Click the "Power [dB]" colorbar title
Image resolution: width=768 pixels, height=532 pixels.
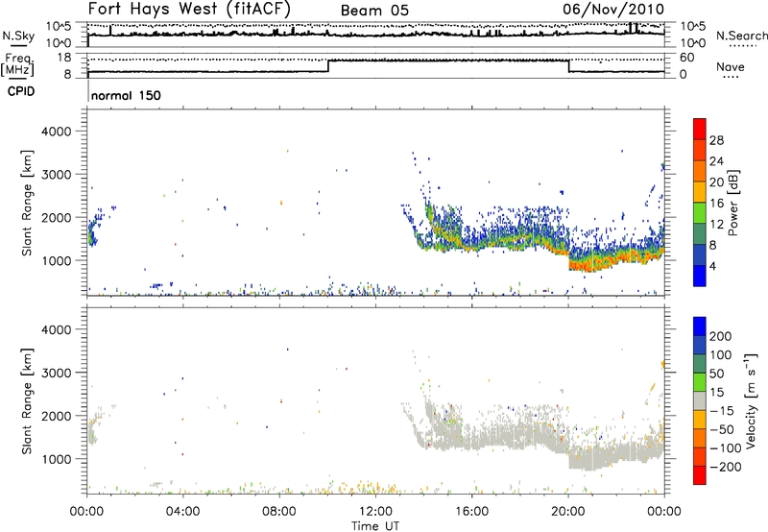pyautogui.click(x=732, y=203)
